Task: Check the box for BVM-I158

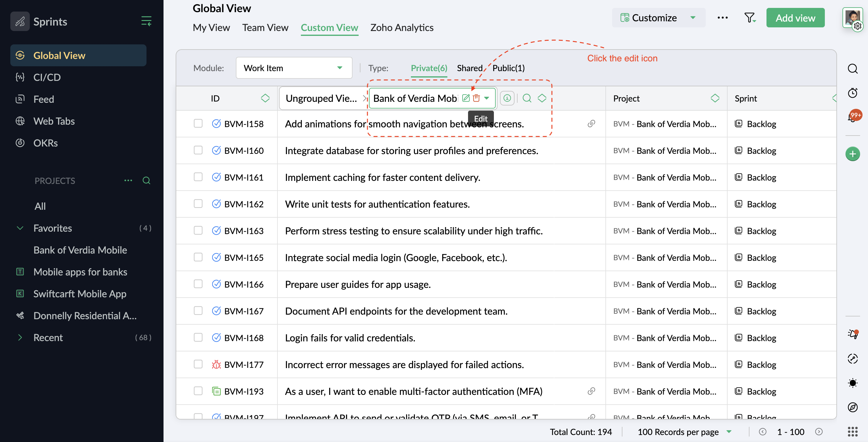Action: point(198,123)
